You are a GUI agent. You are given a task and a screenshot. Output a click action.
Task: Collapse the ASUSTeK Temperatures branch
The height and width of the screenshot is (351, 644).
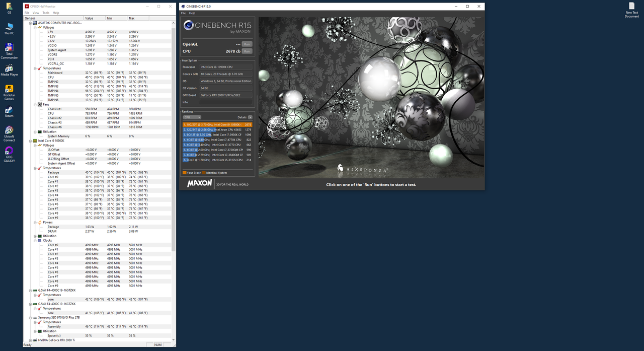point(35,68)
